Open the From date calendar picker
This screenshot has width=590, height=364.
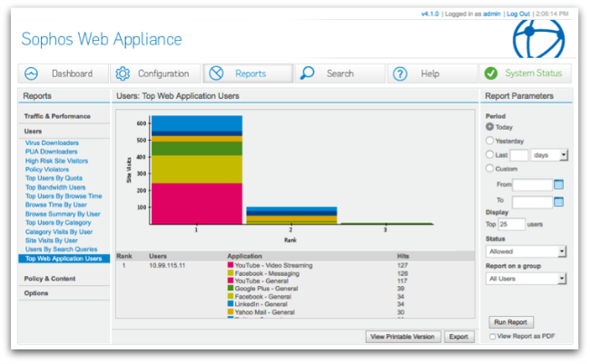coord(559,184)
